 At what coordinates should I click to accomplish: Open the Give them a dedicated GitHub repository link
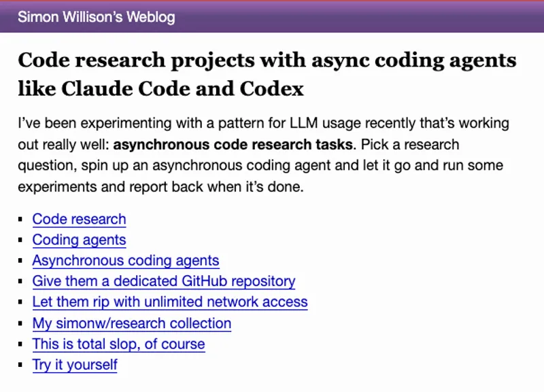tap(163, 282)
